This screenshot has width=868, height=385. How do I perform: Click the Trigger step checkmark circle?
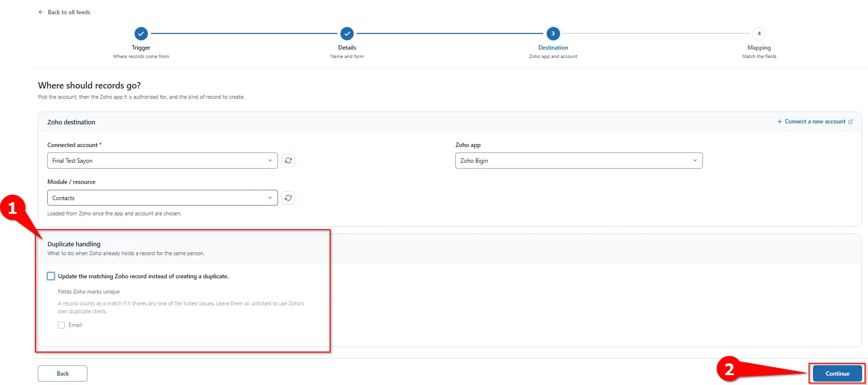(x=141, y=33)
